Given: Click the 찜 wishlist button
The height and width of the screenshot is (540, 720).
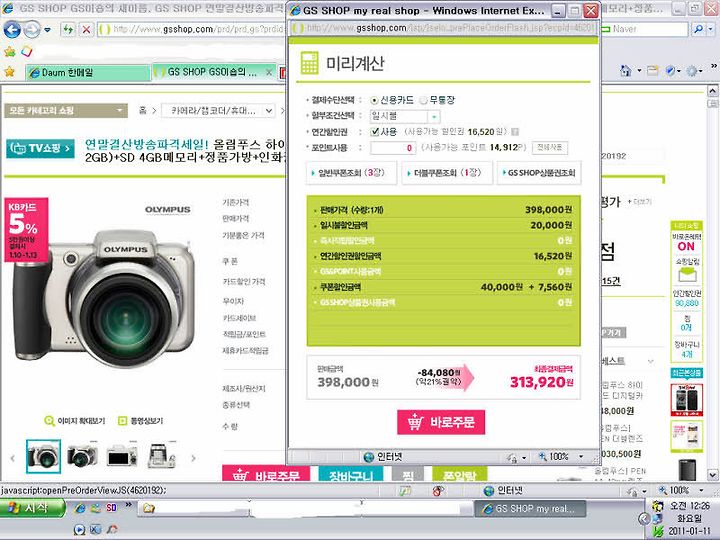Looking at the screenshot, I should tap(408, 475).
